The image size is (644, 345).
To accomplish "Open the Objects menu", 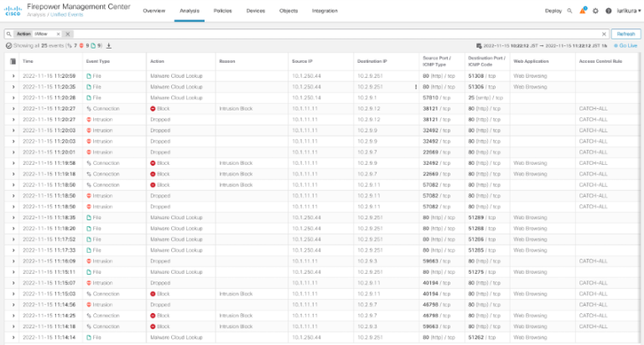I will (x=288, y=11).
